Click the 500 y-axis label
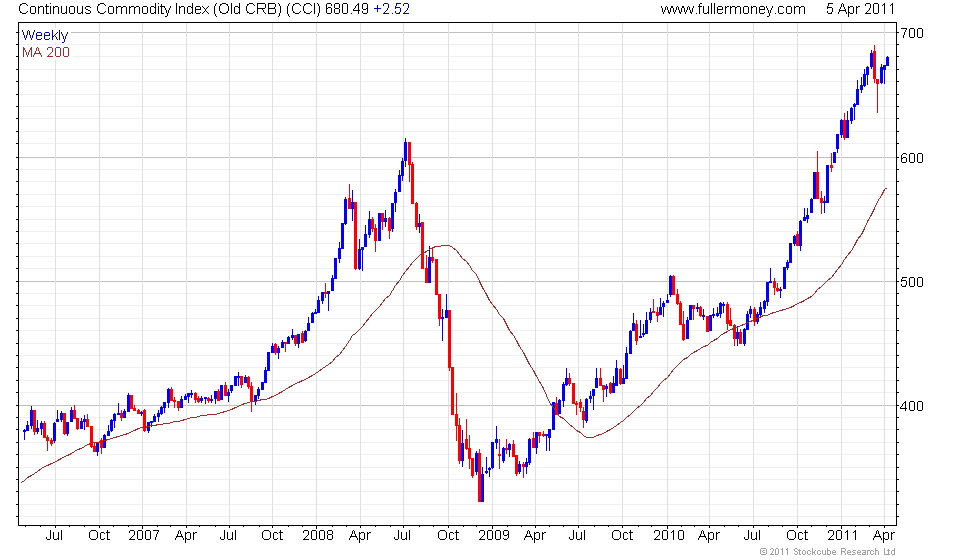Viewport: 980px width, 560px height. click(912, 282)
